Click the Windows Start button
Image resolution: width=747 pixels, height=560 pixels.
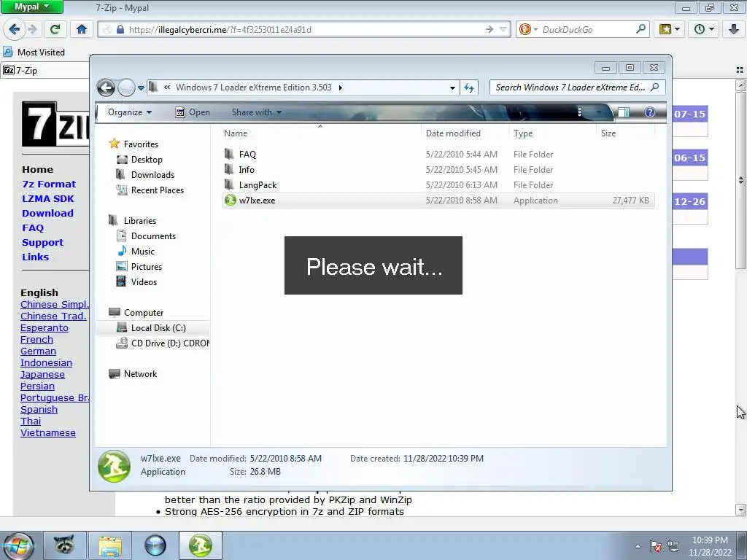tap(18, 545)
